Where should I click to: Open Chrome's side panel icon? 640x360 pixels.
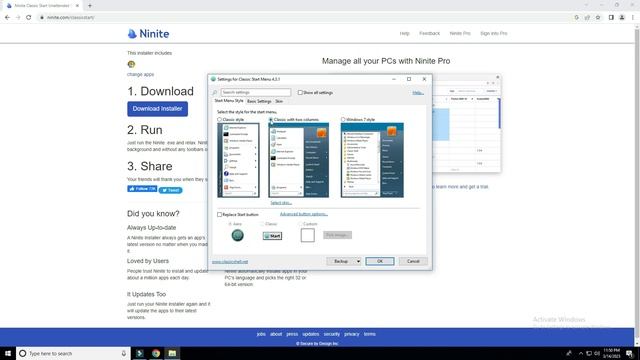(611, 18)
